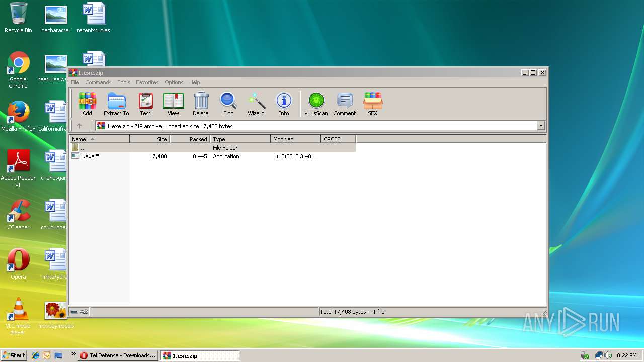Launch the Wizard wand icon

tap(256, 104)
